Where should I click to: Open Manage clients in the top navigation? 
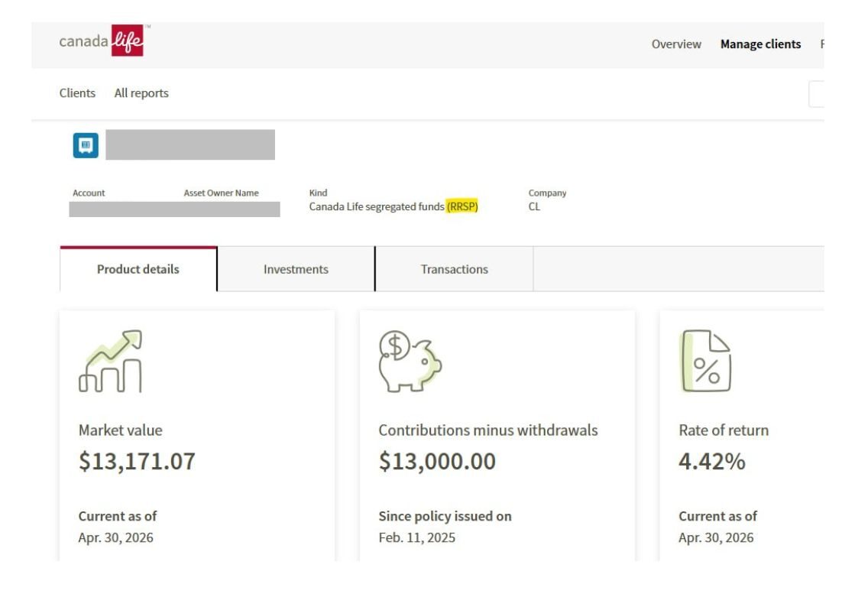pos(760,44)
